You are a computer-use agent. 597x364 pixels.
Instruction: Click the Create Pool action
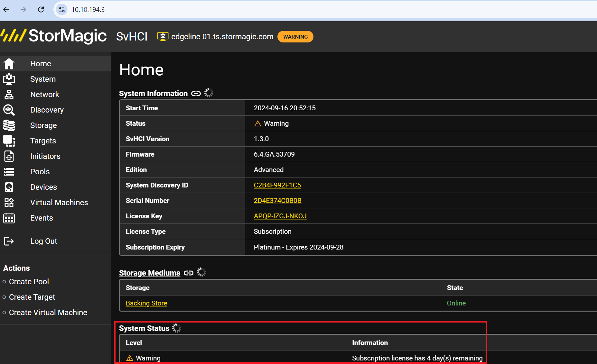[29, 282]
